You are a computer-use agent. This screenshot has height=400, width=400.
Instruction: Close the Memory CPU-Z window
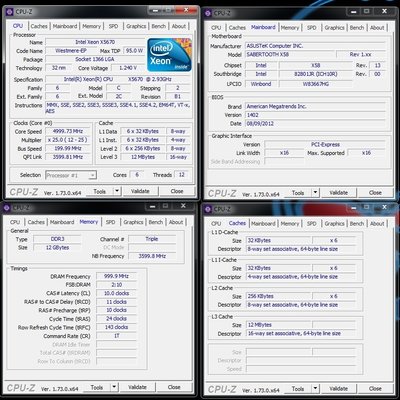pos(183,206)
